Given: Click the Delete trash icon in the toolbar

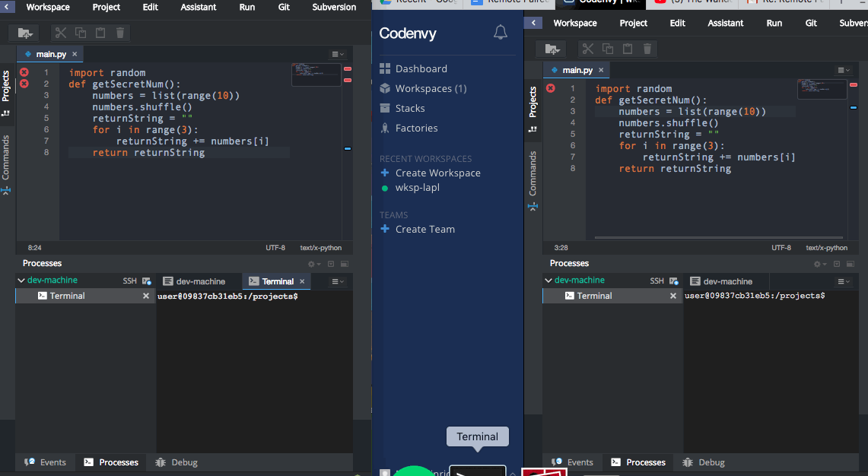Looking at the screenshot, I should [x=119, y=32].
